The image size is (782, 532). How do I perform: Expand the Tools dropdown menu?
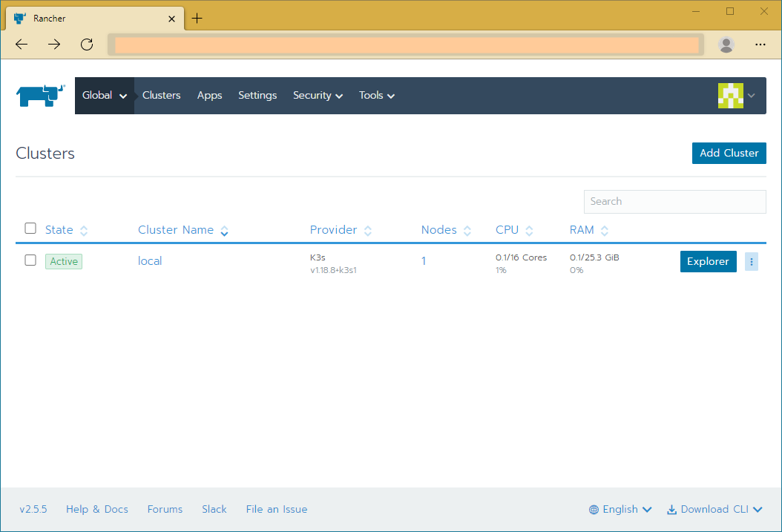376,95
